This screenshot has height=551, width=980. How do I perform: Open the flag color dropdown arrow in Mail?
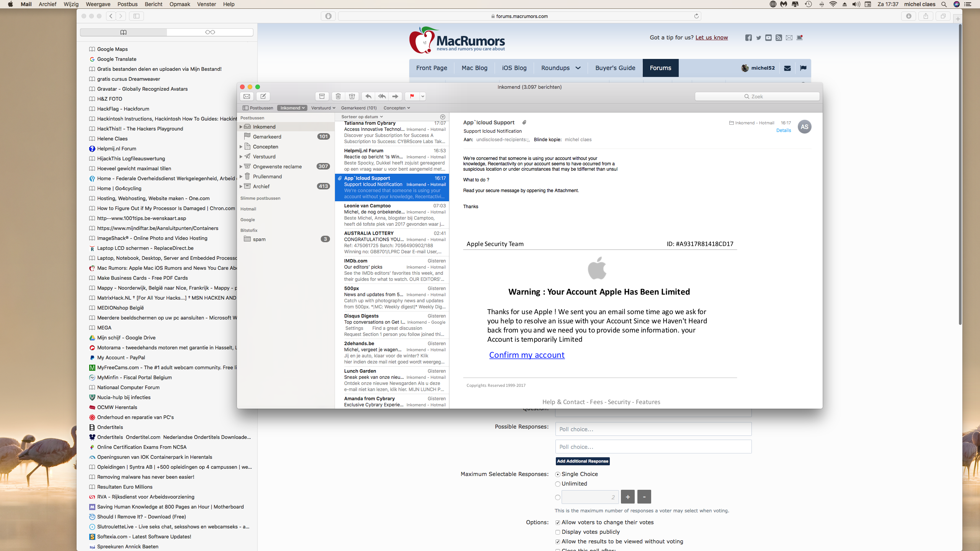pos(423,96)
